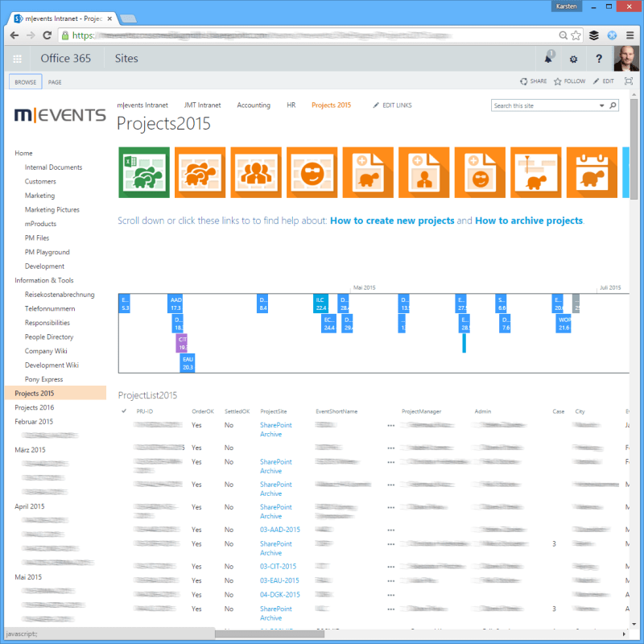Toggle select-all checkmark in ProjectList2015 header
The height and width of the screenshot is (644, 644).
[123, 411]
